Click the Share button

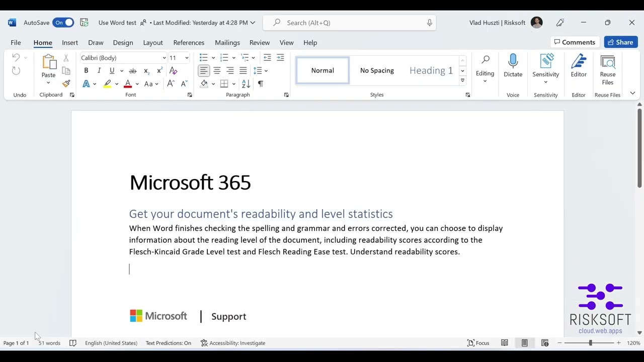(621, 42)
